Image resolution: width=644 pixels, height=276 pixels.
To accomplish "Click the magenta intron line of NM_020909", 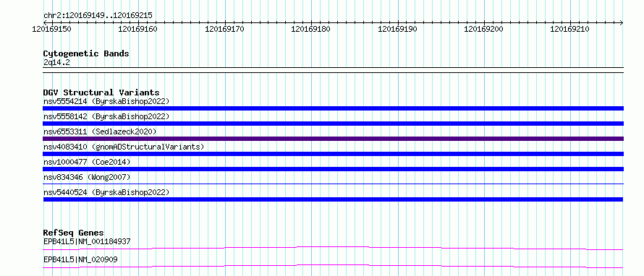I will 333,266.
